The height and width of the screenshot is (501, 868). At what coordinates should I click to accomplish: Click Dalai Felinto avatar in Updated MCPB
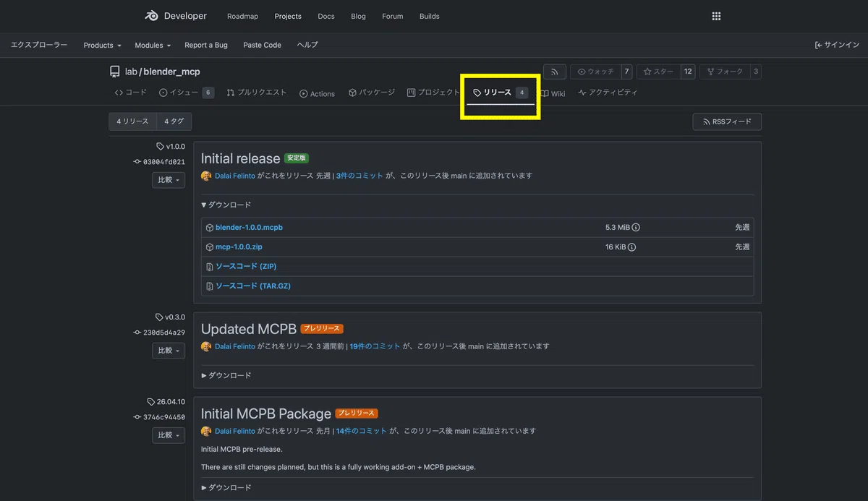[206, 346]
